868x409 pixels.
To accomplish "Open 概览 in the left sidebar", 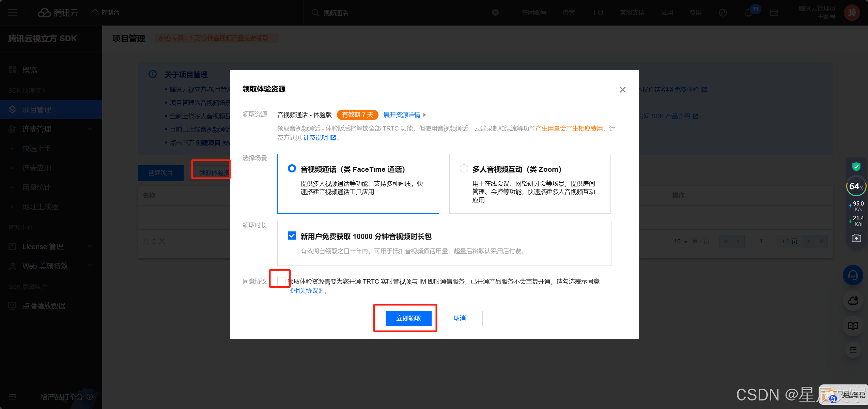I will (x=29, y=70).
